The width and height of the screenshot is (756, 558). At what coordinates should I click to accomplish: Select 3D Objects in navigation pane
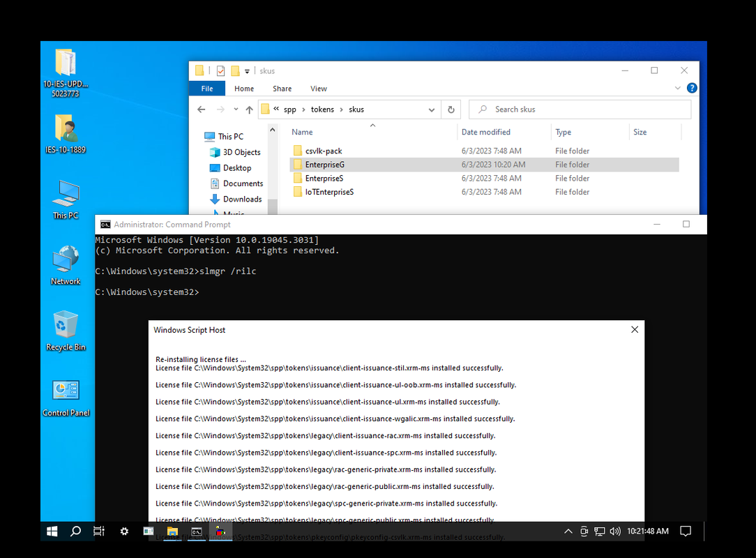coord(236,152)
